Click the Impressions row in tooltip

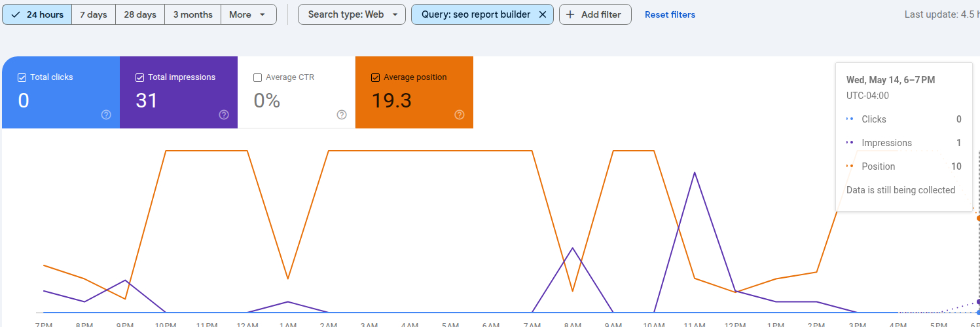coord(903,143)
